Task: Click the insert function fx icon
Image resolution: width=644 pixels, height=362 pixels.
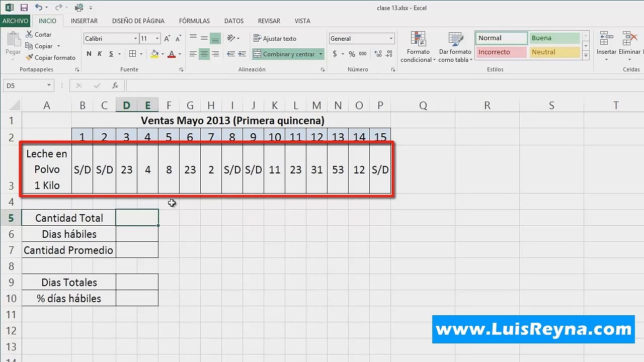Action: coord(115,85)
